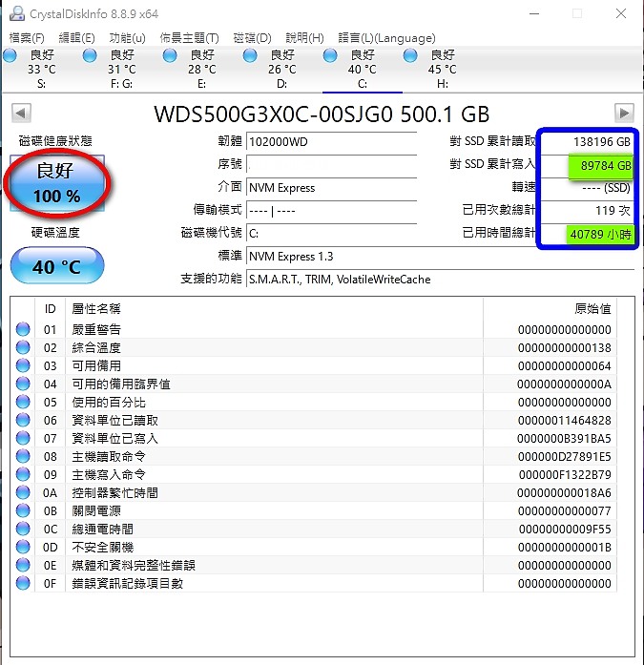Click the serial number field

tap(331, 164)
